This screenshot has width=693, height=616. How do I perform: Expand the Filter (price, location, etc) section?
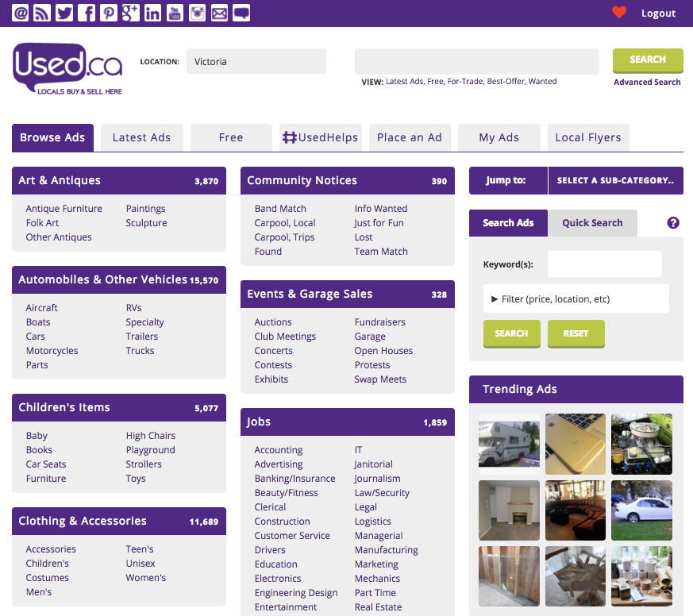(x=576, y=299)
